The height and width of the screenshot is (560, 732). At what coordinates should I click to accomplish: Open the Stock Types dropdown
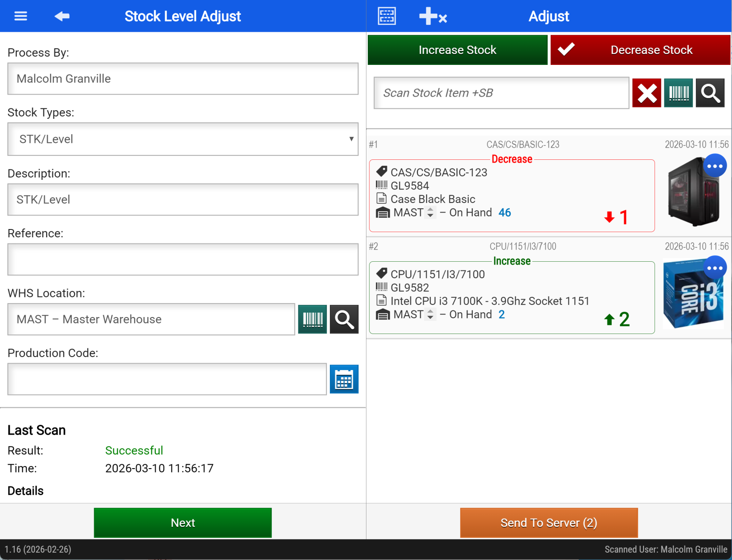(183, 139)
